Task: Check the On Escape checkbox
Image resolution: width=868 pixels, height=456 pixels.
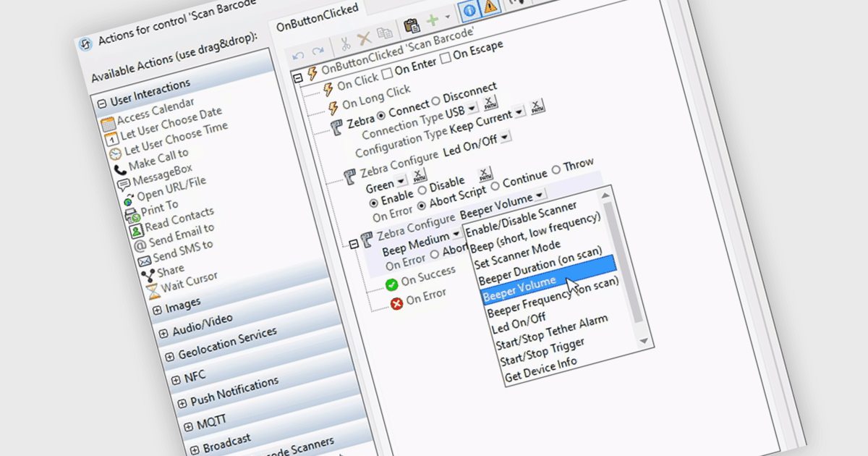Action: tap(446, 56)
